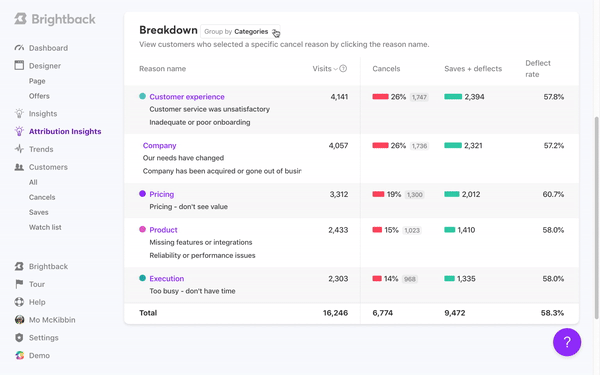
Task: Open the Cancels submenu under Customers
Action: (x=42, y=197)
